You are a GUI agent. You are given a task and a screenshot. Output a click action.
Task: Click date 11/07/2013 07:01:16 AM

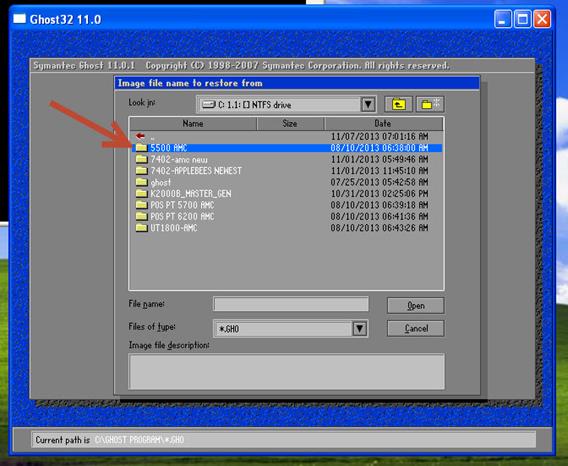[x=379, y=137]
